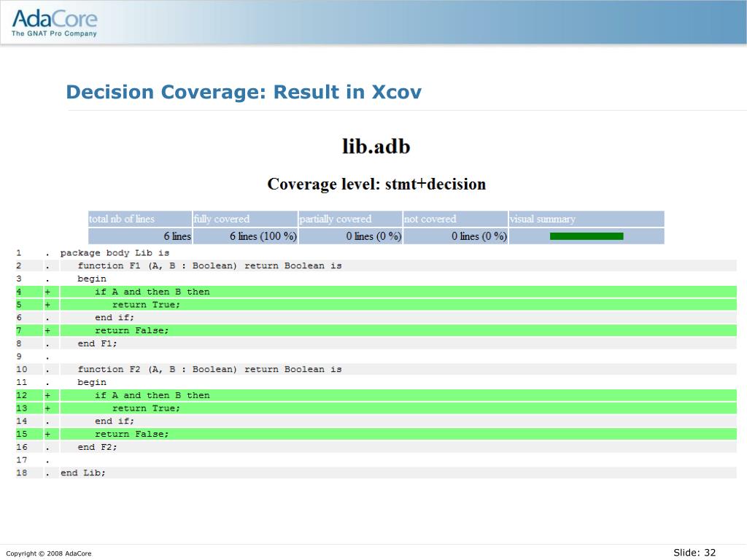The width and height of the screenshot is (747, 560).
Task: Click the 'function F1' declaration line
Action: 209,265
